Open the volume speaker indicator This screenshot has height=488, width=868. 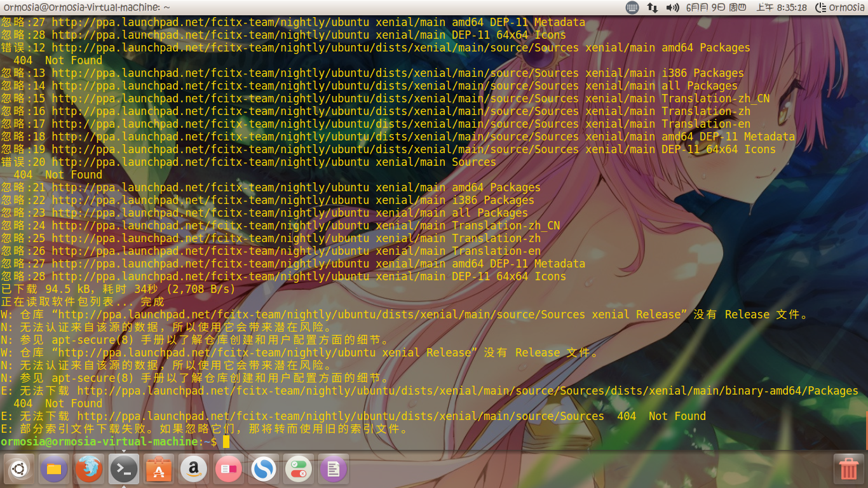click(672, 8)
